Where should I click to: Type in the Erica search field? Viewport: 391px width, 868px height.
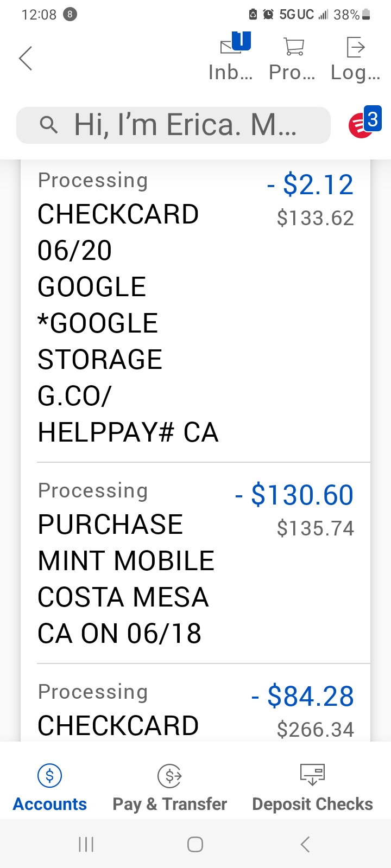click(185, 125)
